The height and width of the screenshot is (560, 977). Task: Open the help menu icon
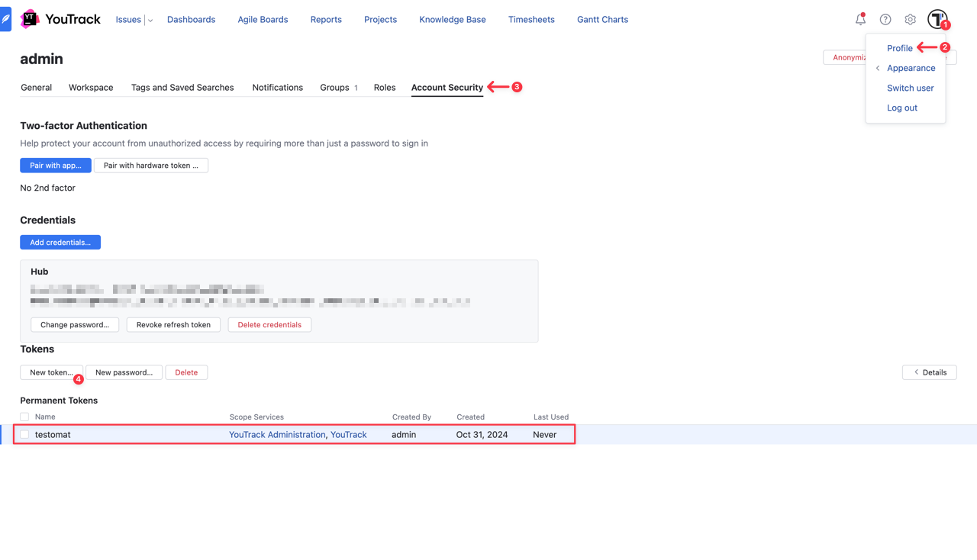coord(885,19)
